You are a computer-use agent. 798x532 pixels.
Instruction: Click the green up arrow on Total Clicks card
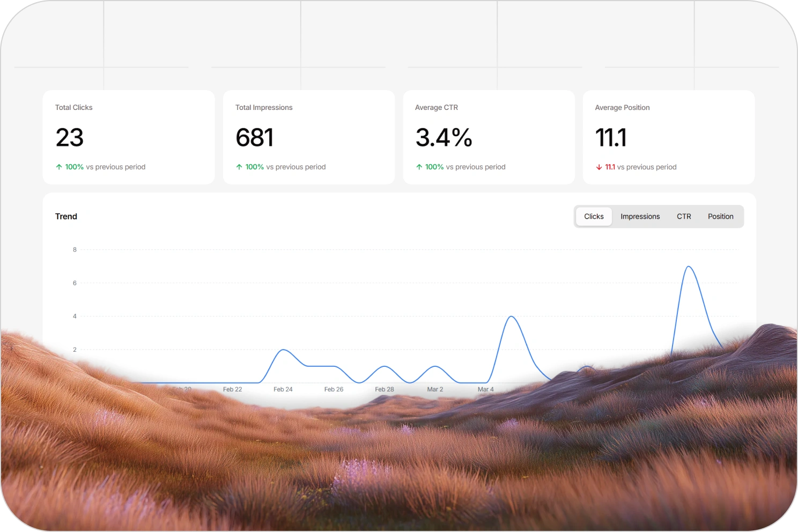click(59, 167)
